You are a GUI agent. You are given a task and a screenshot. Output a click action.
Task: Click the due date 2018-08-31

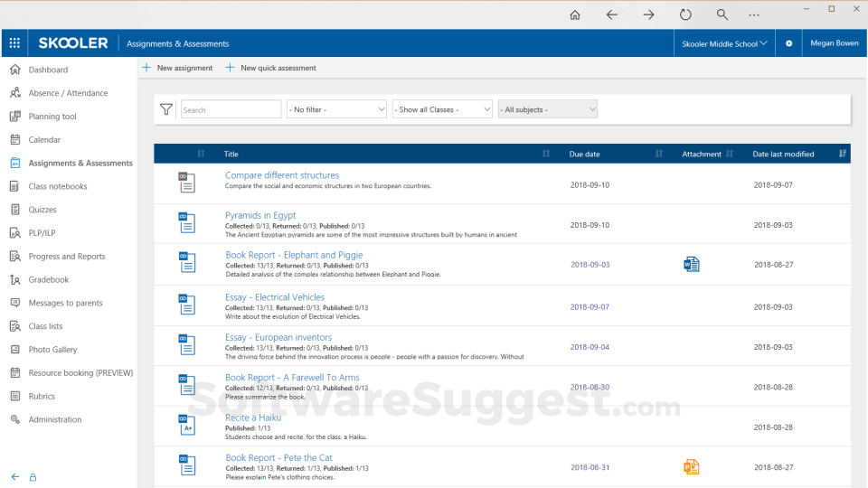(x=590, y=467)
